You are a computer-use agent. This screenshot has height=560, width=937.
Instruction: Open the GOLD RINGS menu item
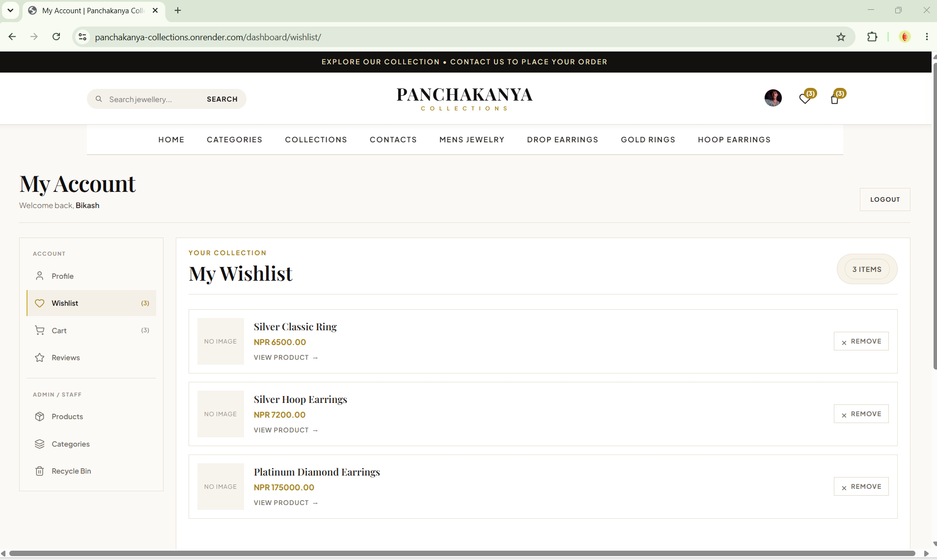click(x=648, y=140)
